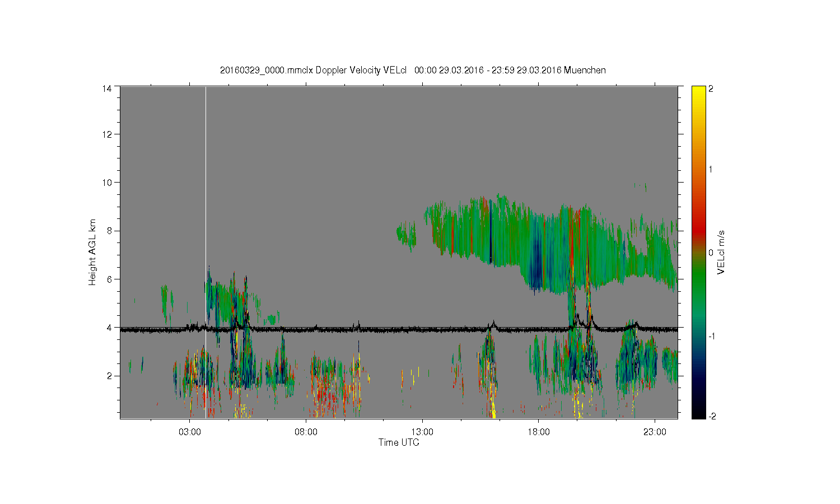
Task: Click the height axis label 8
Action: (109, 231)
